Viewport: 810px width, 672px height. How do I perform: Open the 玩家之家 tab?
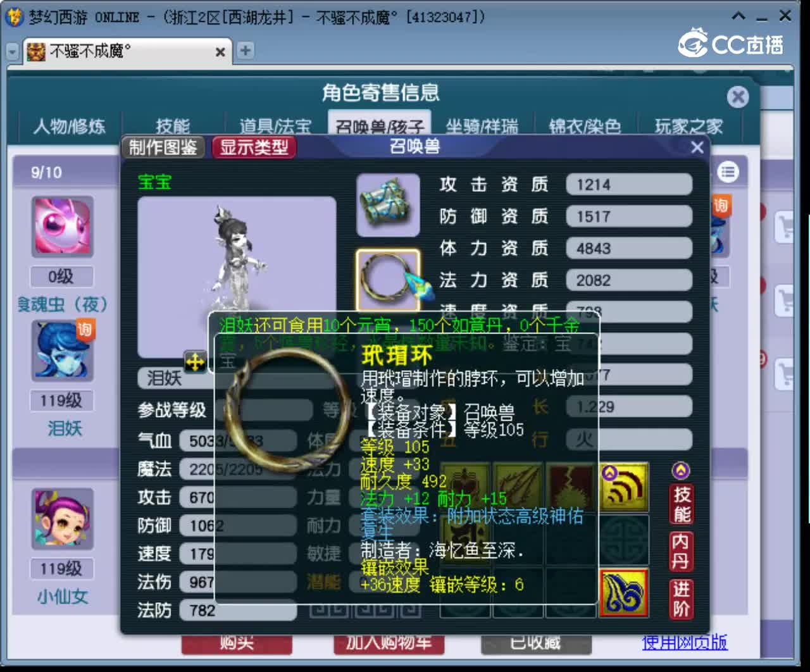click(688, 126)
